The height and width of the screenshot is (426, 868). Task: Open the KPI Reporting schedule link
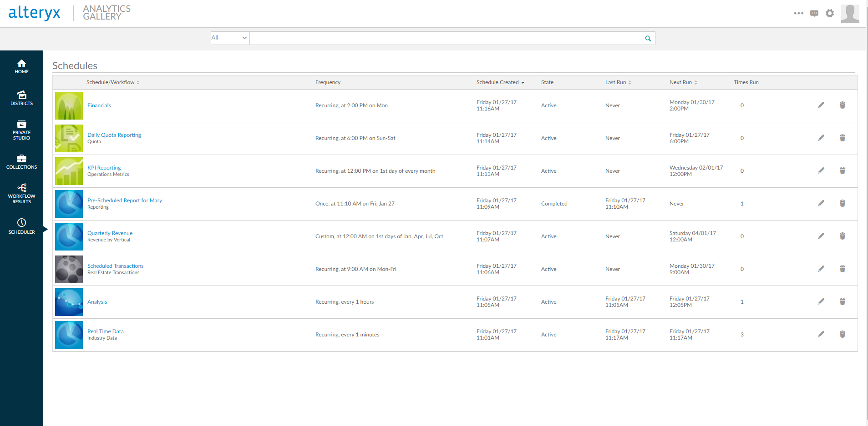coord(104,167)
